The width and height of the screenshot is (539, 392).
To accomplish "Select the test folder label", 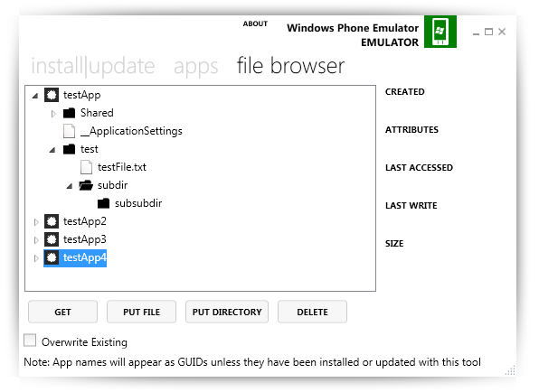I will [x=90, y=149].
